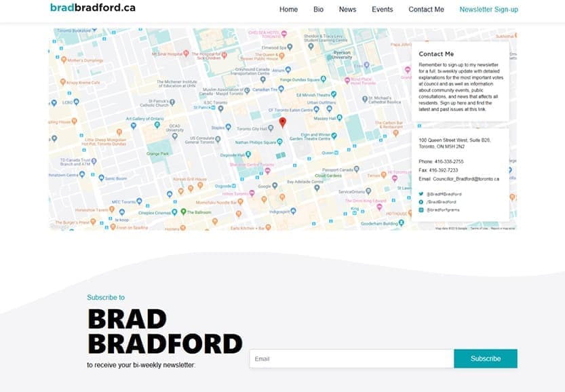
Task: Select the Nathan Phillips Square map marker
Action: click(279, 142)
